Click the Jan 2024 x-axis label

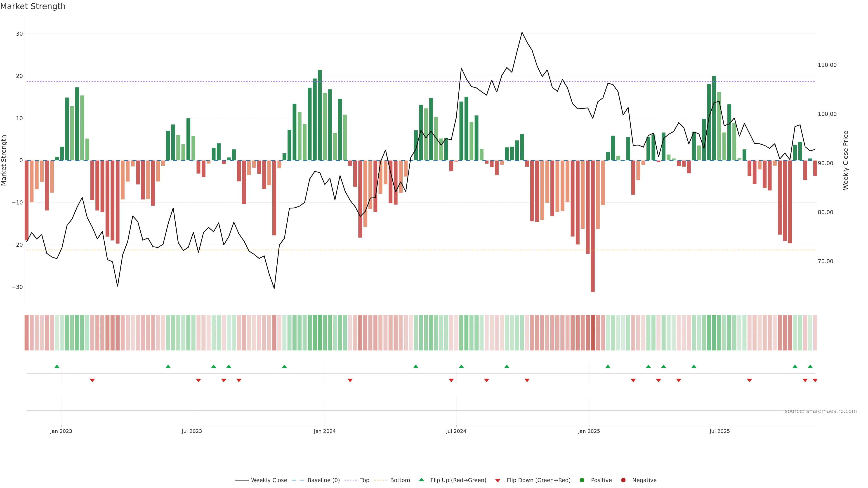[x=325, y=431]
